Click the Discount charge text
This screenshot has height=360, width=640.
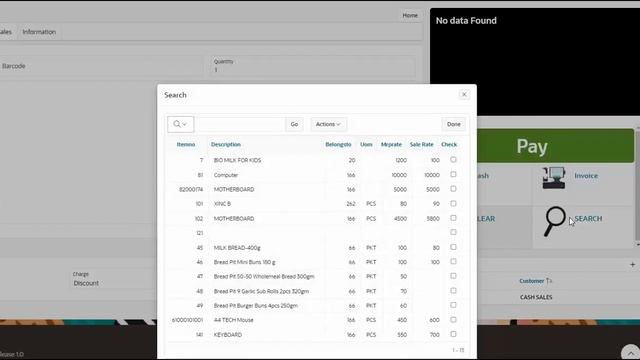pos(86,283)
